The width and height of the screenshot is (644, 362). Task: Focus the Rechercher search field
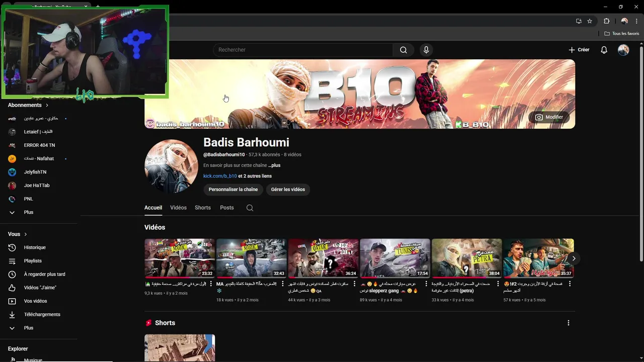(303, 50)
